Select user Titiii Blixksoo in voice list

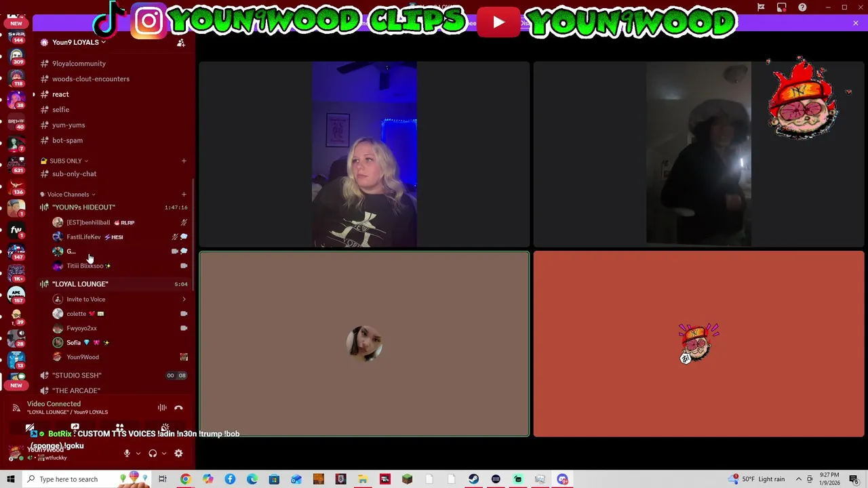pos(85,266)
